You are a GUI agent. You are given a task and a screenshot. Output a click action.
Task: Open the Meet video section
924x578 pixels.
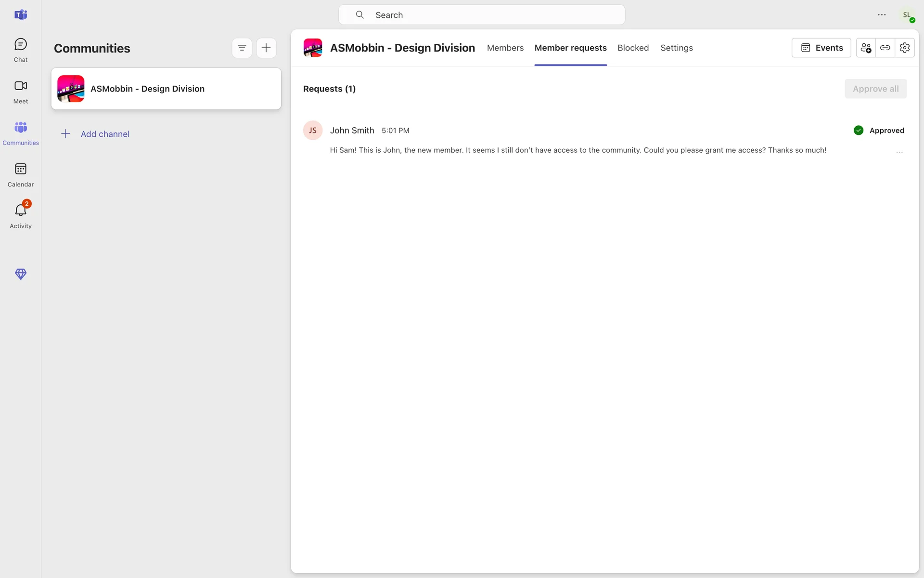click(21, 92)
